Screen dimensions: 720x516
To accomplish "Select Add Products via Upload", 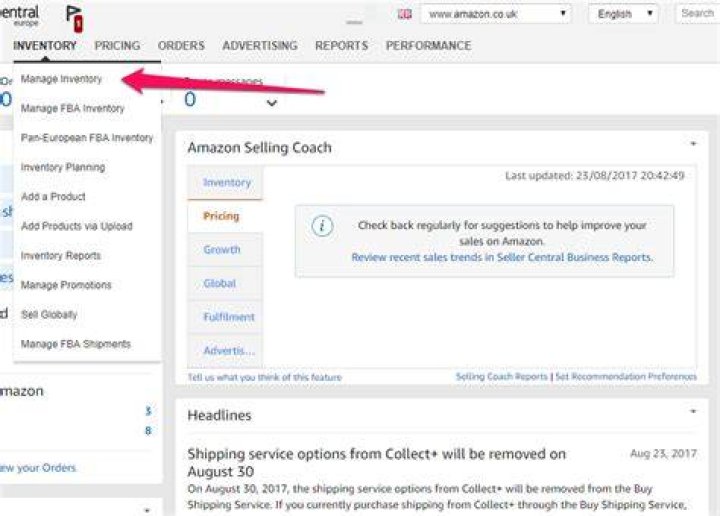I will point(77,226).
